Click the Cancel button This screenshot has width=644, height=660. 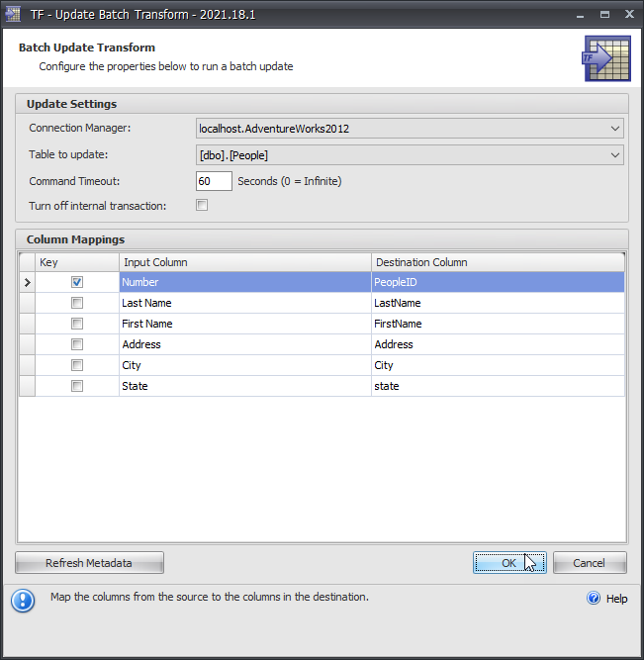[x=590, y=563]
